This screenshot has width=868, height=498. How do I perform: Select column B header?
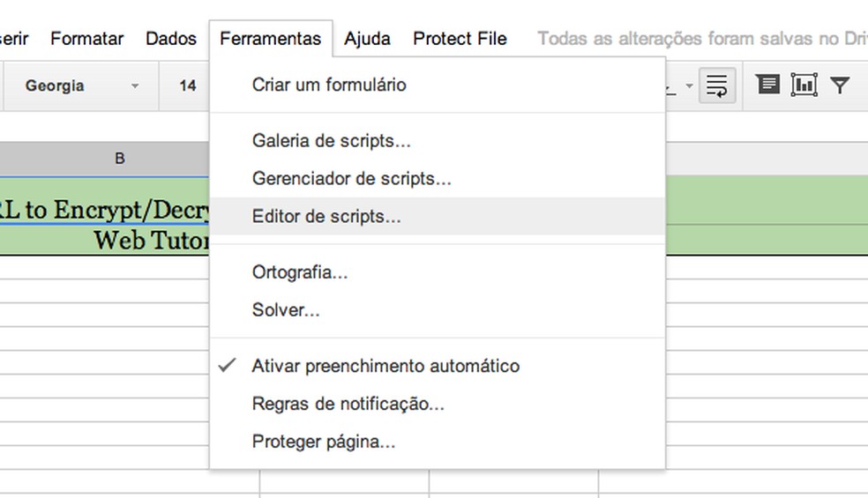[120, 159]
